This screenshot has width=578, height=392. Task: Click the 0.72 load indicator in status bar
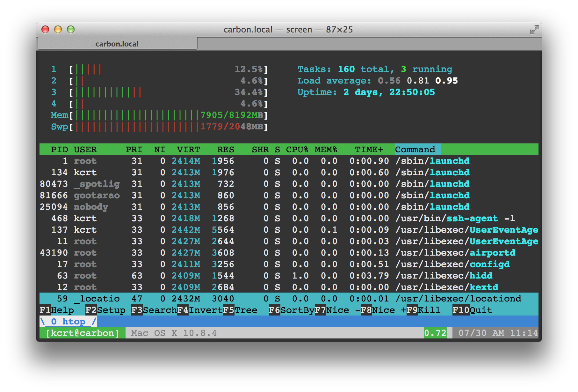tap(435, 333)
